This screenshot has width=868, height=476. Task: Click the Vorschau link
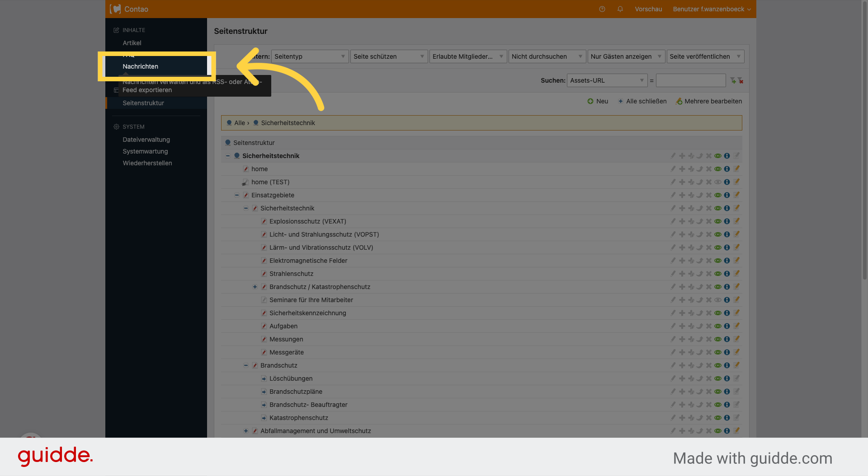pos(648,9)
